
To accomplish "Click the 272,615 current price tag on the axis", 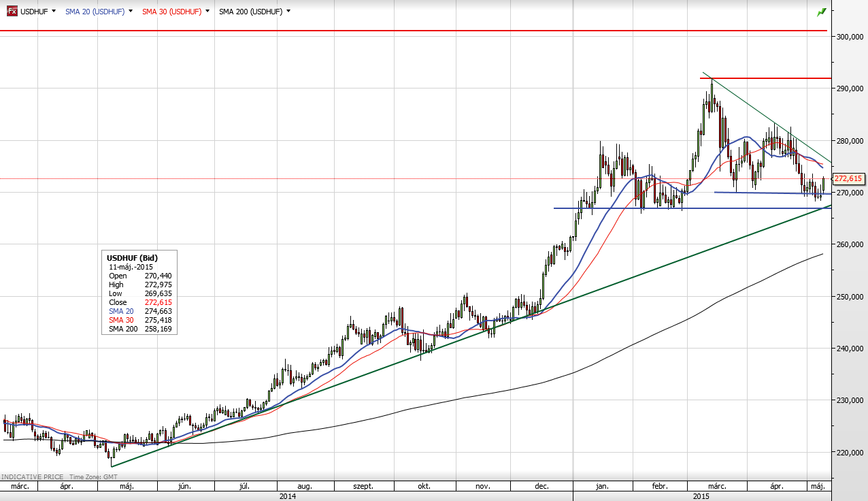I will click(849, 179).
